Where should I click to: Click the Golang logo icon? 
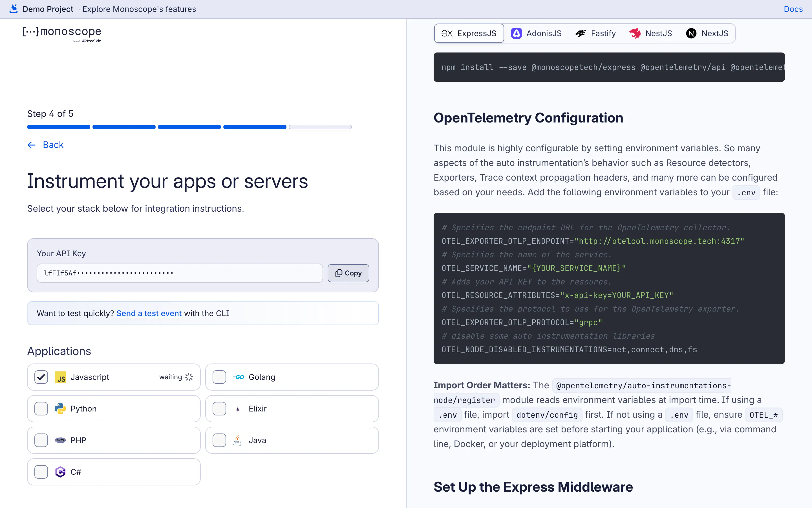[239, 377]
